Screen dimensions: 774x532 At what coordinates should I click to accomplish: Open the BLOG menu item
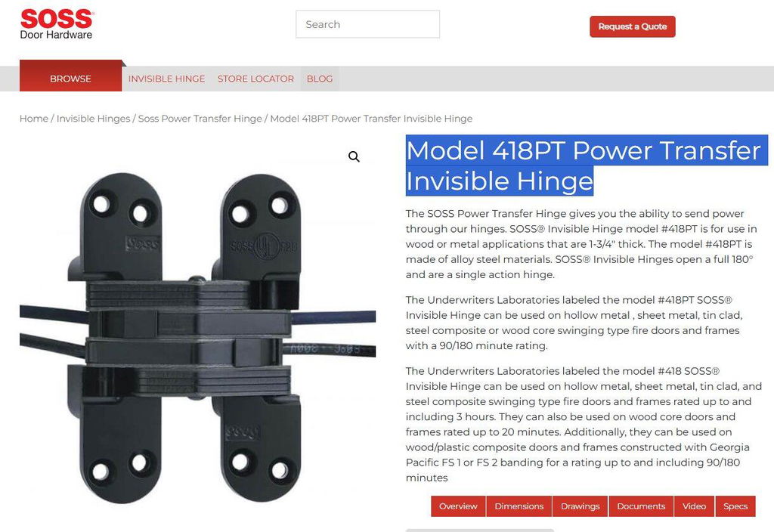coord(320,79)
